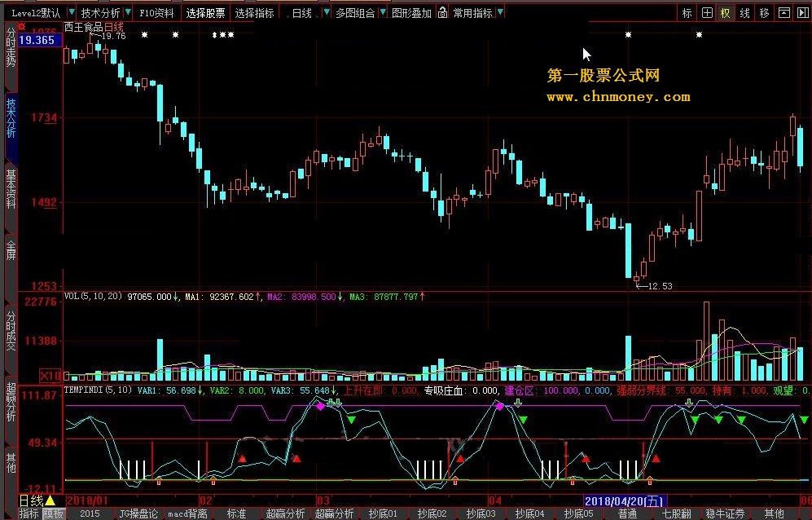Select the 模板 bottom tab
This screenshot has height=520, width=812.
53,513
